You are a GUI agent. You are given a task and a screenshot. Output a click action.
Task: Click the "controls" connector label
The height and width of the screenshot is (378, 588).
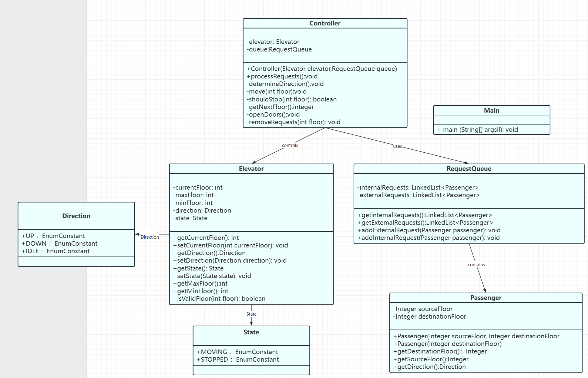pyautogui.click(x=290, y=145)
